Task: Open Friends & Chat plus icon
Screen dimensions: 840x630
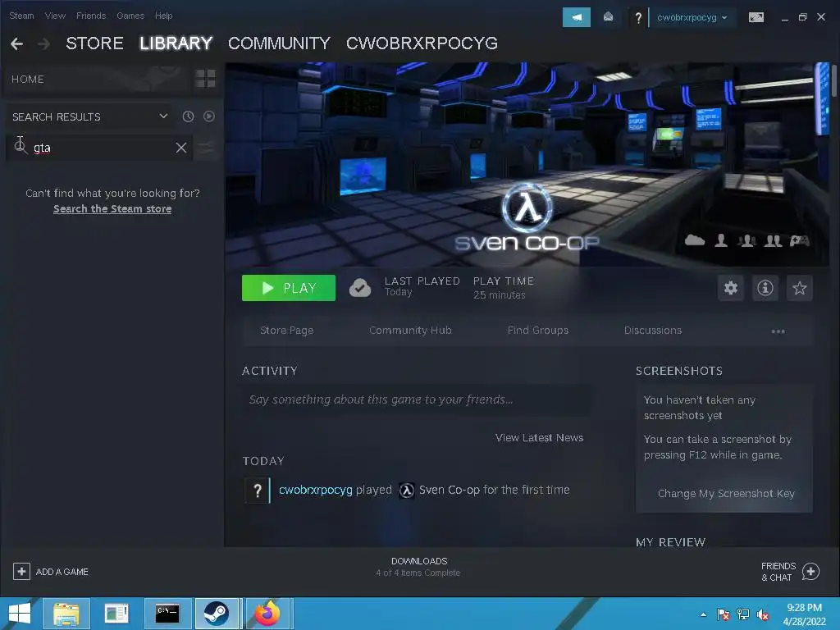Action: pyautogui.click(x=810, y=572)
